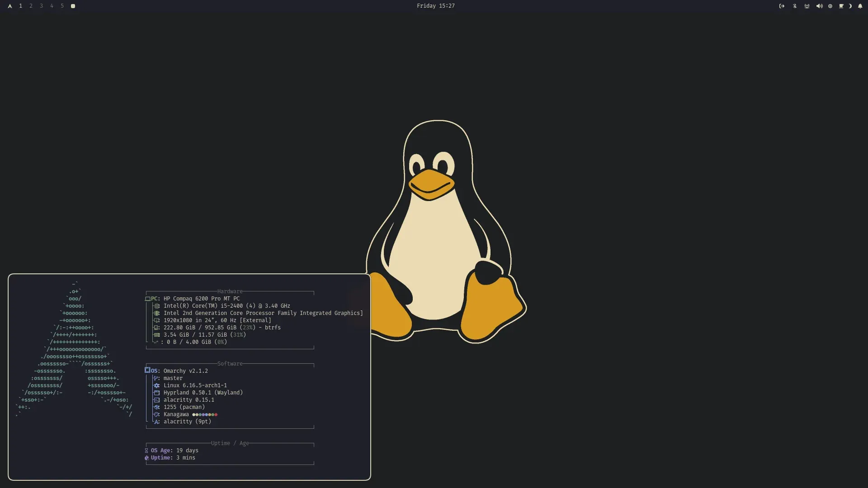Switch to workspace 3
The height and width of the screenshot is (488, 868).
tap(41, 6)
